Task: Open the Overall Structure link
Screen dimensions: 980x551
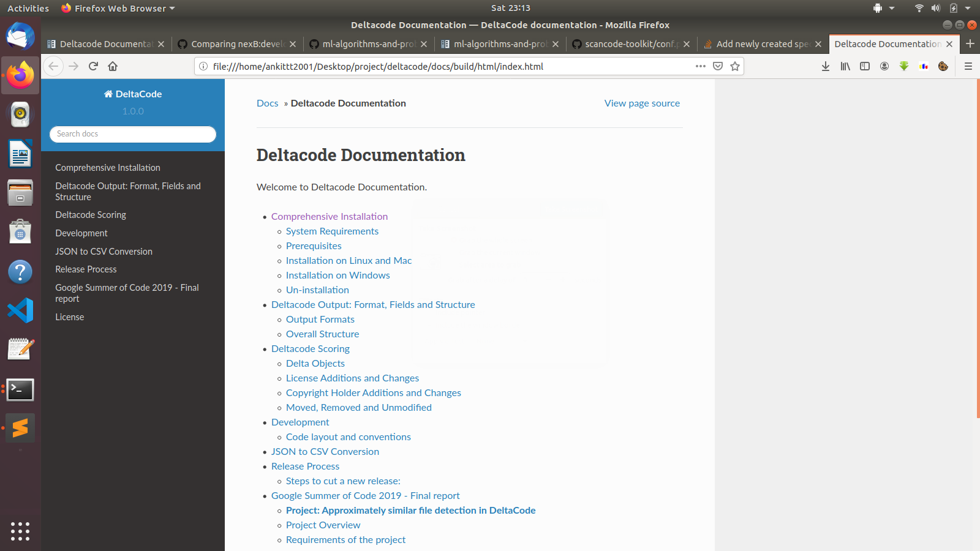Action: [322, 334]
